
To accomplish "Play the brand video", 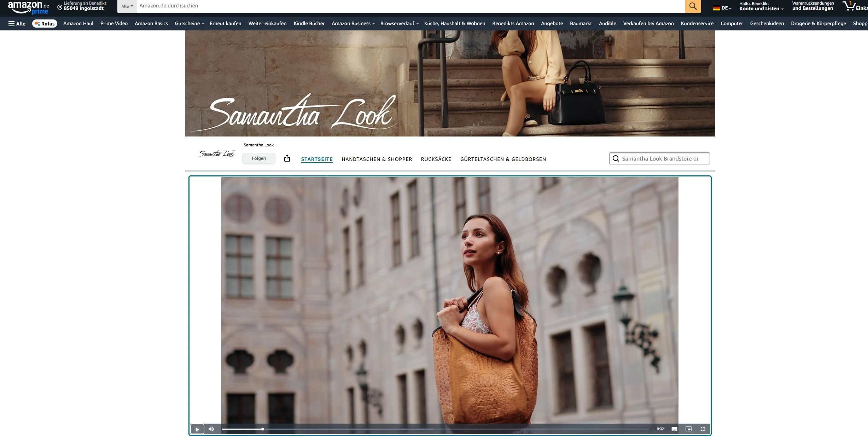I will (197, 429).
